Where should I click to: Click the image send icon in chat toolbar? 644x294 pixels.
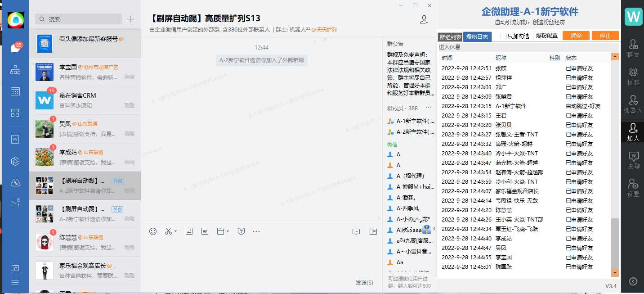[189, 231]
